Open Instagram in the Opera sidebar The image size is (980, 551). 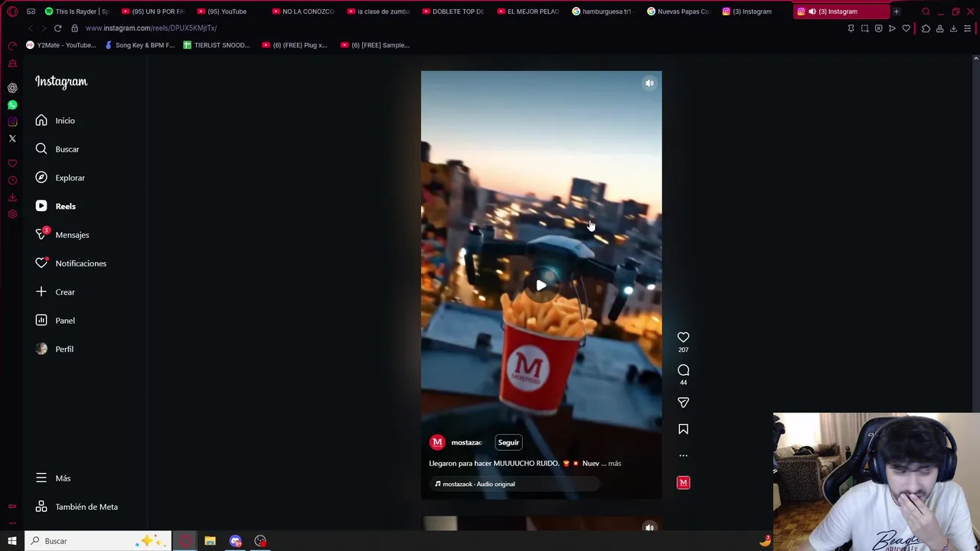click(12, 122)
